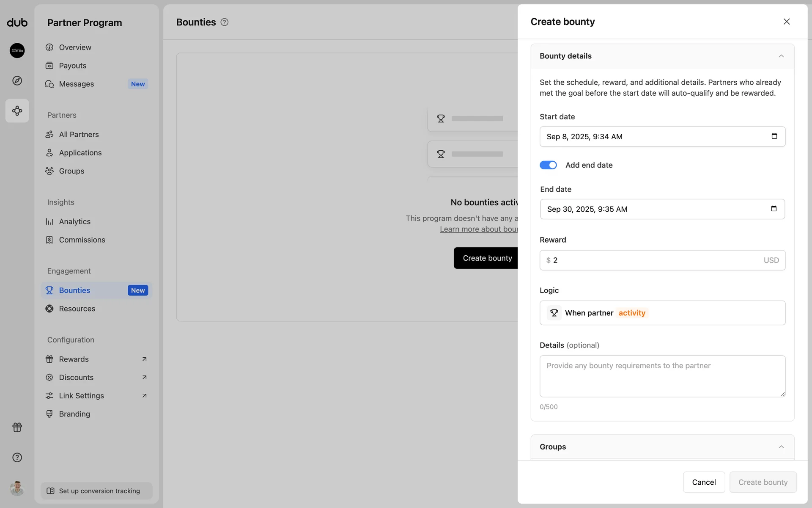This screenshot has height=508, width=812.
Task: Select the partner program network icon
Action: (17, 111)
